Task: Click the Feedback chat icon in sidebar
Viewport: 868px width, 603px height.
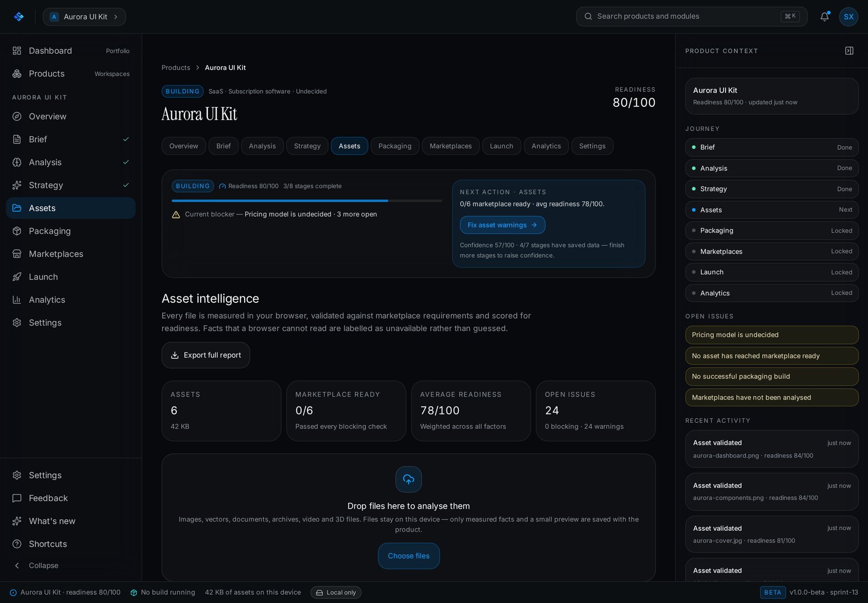Action: click(17, 498)
